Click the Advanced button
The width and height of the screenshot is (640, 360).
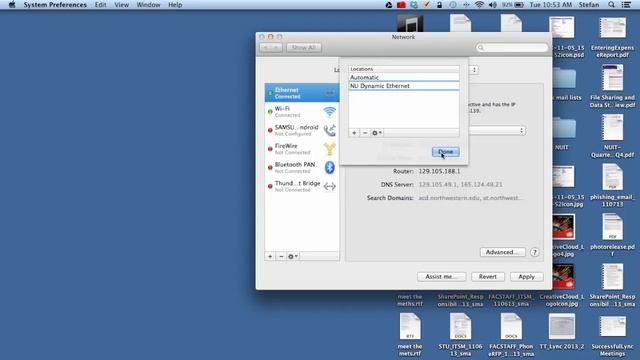(502, 252)
